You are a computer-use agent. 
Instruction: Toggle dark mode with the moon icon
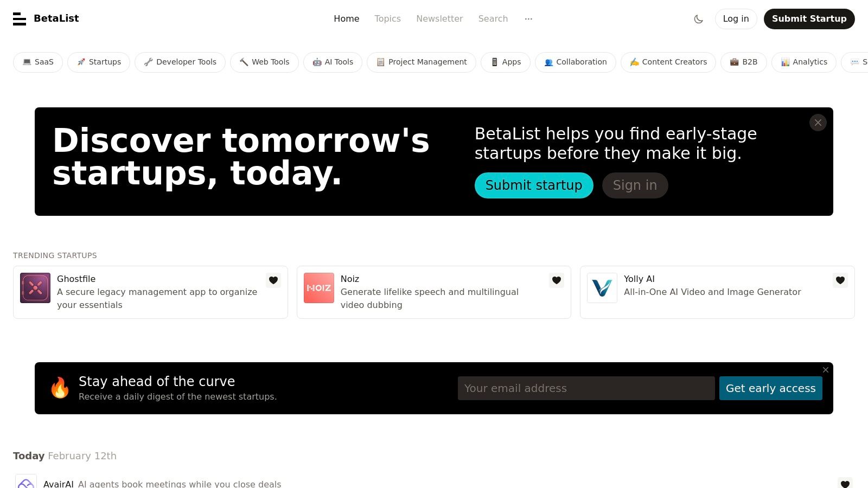(699, 19)
